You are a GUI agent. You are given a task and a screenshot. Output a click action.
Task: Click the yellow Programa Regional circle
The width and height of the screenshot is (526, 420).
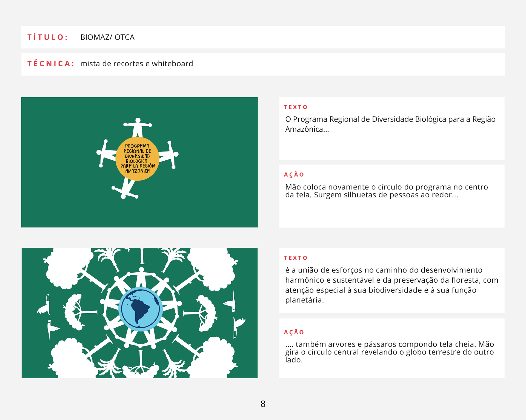(x=137, y=158)
